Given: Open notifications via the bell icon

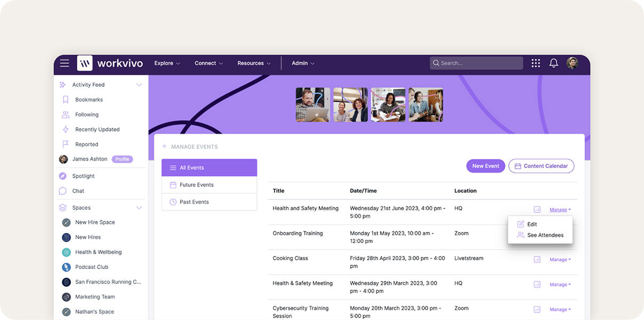Looking at the screenshot, I should point(553,62).
